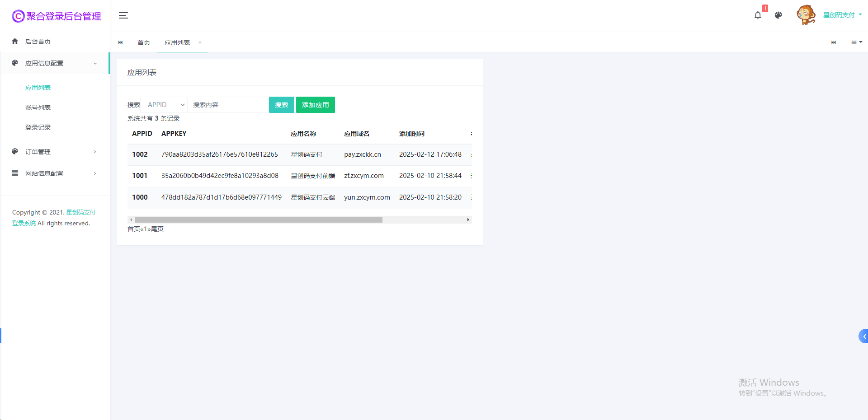Open the 后台首页 home sidebar item
Viewport: 868px width, 420px height.
click(x=38, y=42)
